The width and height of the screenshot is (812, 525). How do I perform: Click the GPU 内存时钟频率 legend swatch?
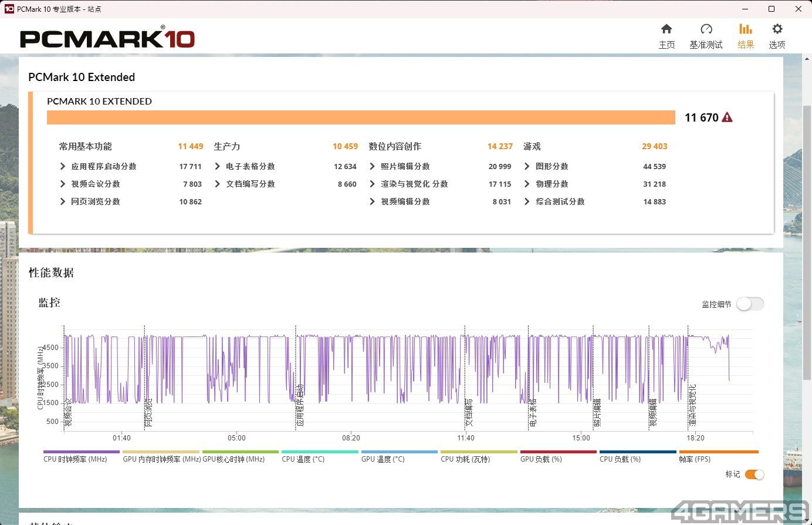click(x=161, y=452)
